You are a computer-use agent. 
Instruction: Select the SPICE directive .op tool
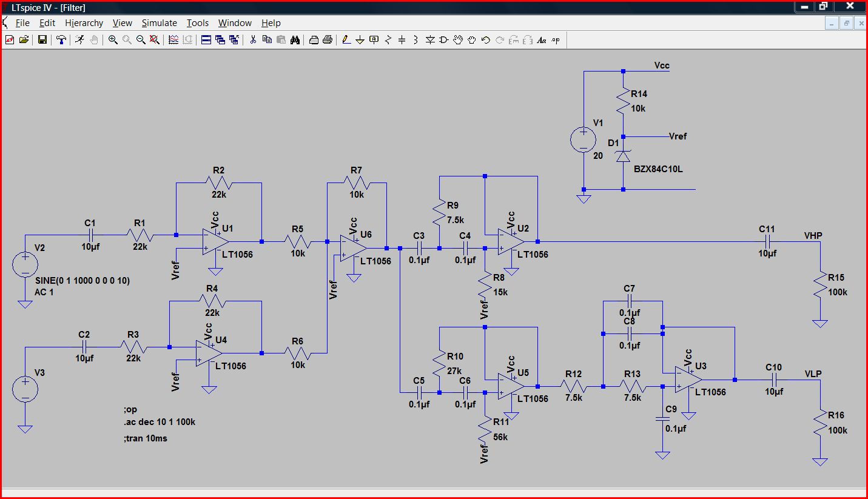point(556,40)
